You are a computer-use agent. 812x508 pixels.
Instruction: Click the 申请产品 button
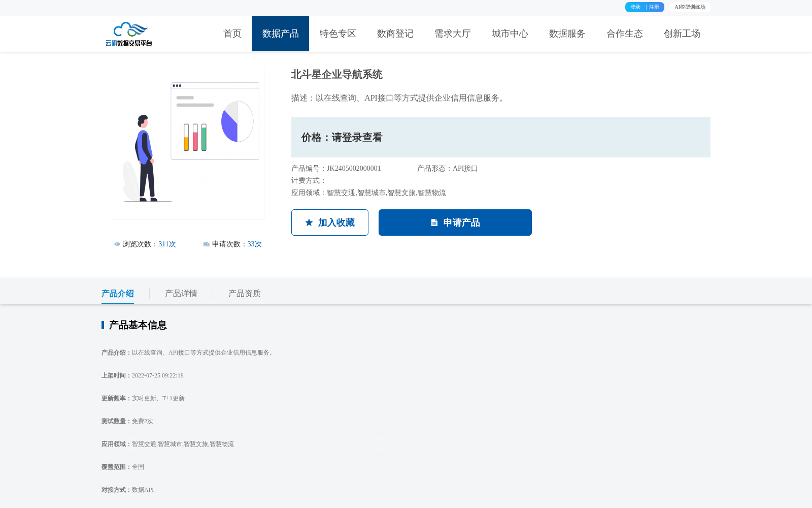[x=455, y=223]
